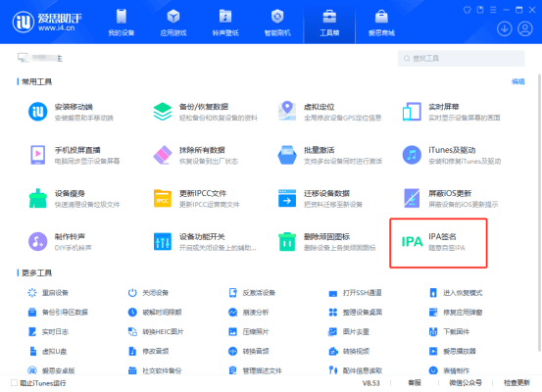542x392 pixels.
Task: Click the 删除顽固图标 trash icon
Action: (x=287, y=241)
